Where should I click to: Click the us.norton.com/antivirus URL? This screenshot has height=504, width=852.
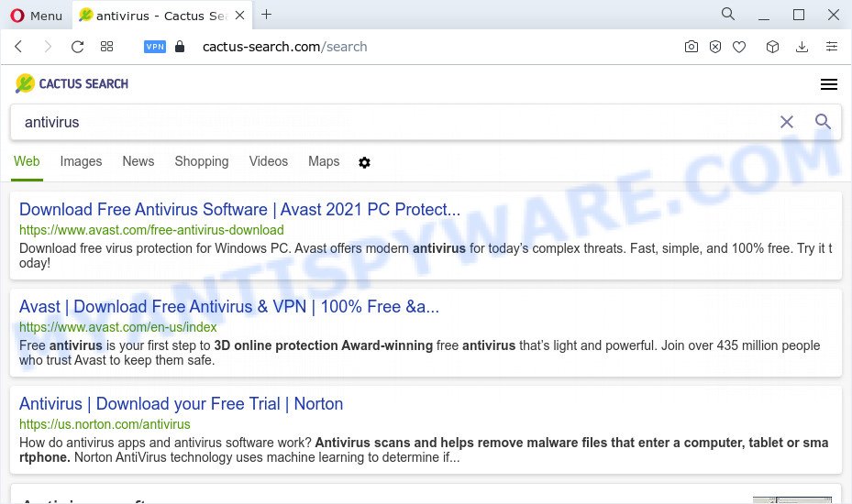tap(105, 424)
